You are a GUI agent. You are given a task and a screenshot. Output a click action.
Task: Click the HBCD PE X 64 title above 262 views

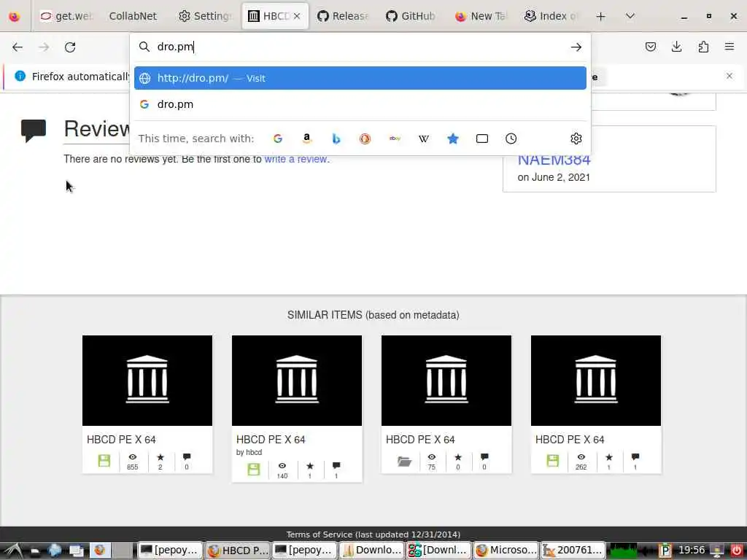[x=570, y=440]
